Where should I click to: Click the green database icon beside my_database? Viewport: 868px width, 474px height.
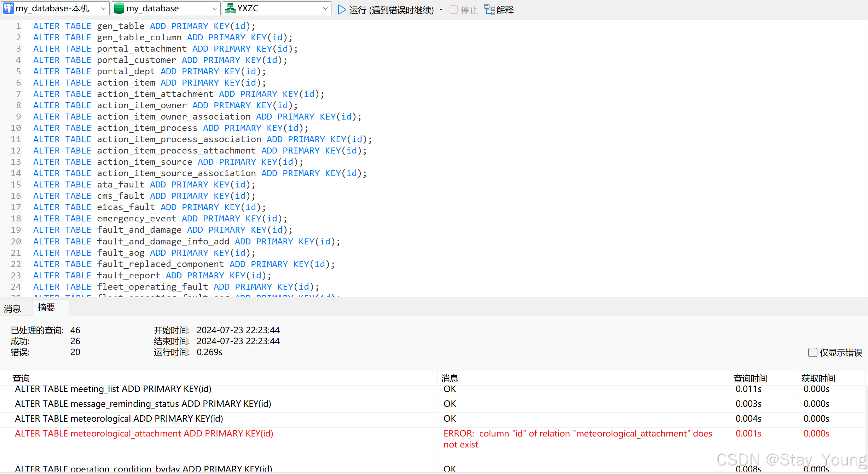[x=119, y=8]
